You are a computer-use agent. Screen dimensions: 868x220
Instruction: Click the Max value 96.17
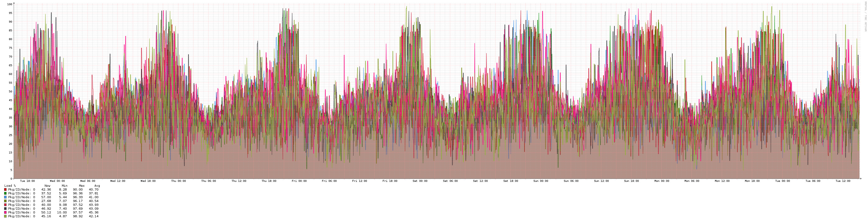point(78,201)
